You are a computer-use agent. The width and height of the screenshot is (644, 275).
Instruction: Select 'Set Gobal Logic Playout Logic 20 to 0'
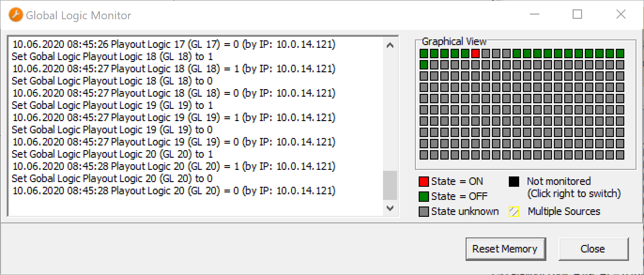tap(112, 179)
